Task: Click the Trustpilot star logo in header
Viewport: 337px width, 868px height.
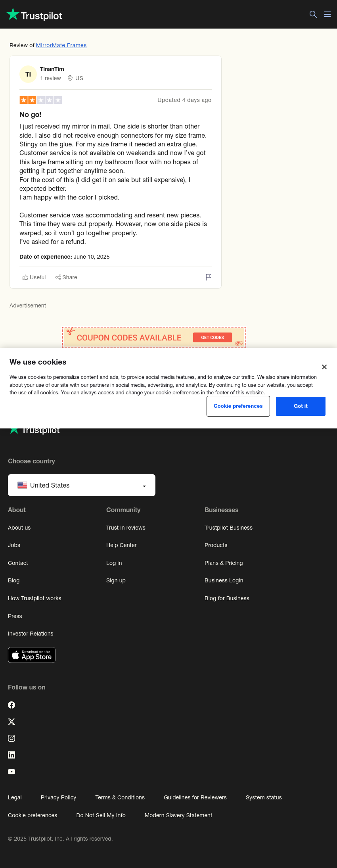Action: [34, 15]
